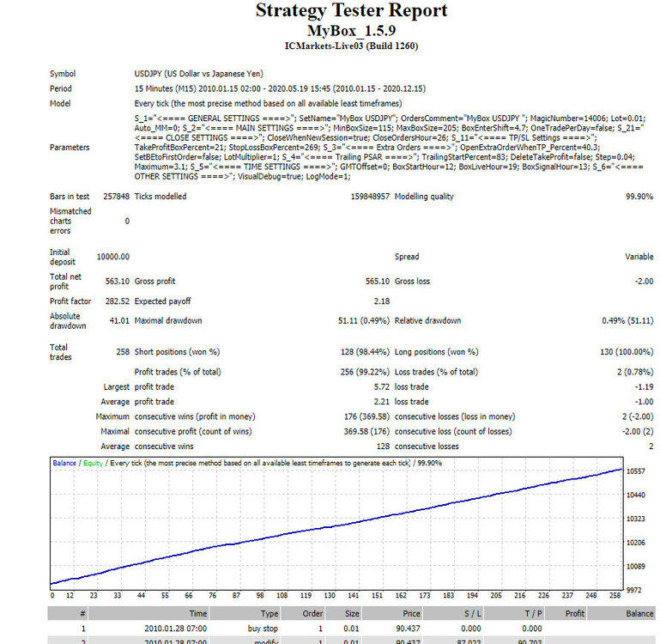The height and width of the screenshot is (644, 660).
Task: Click the consecutive loss value -2.00 (2)
Action: (638, 431)
